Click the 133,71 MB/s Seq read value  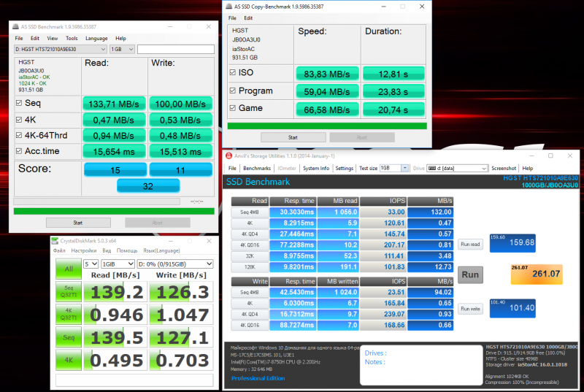tap(114, 104)
